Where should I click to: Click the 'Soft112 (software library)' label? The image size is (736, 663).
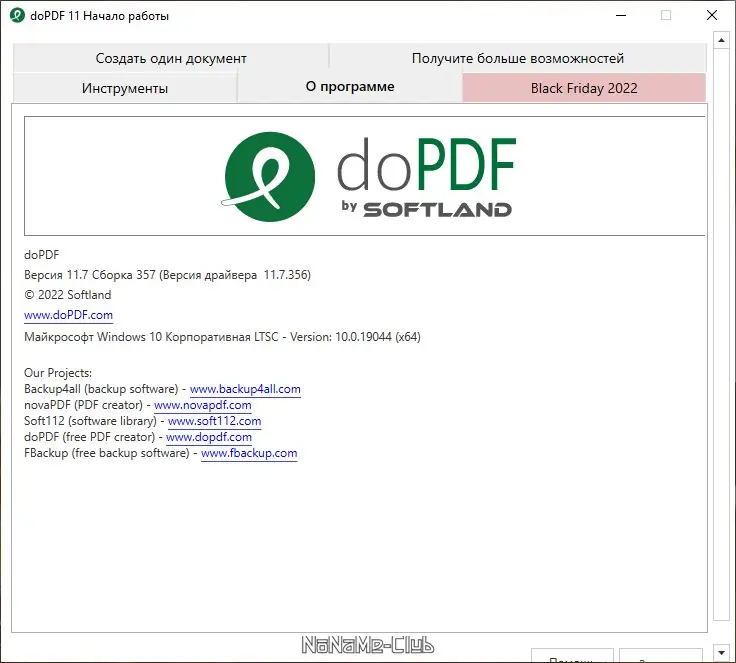(91, 421)
